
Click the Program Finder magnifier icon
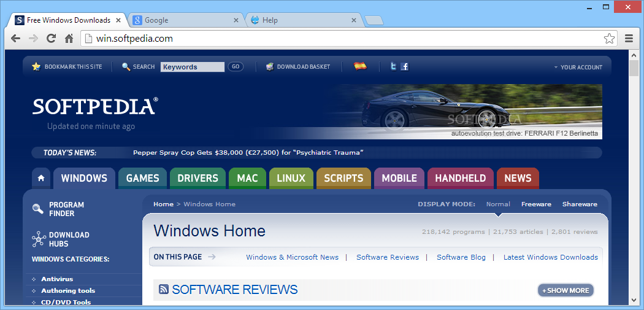(x=38, y=209)
